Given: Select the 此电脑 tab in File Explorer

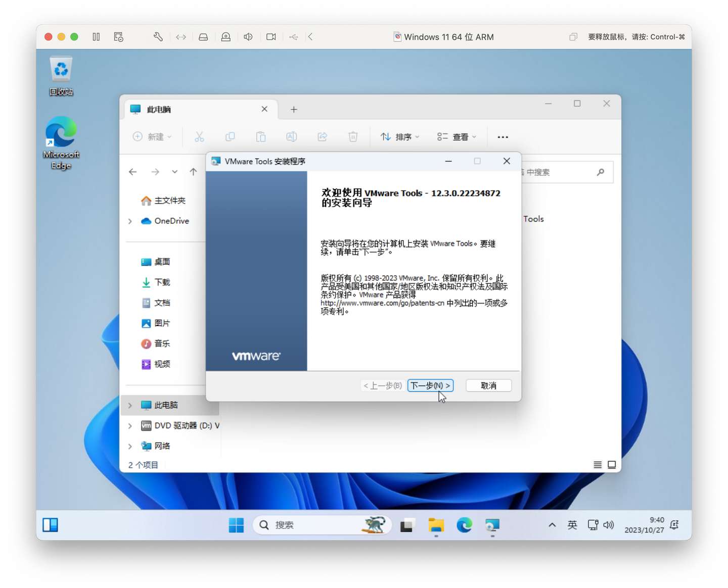Looking at the screenshot, I should pyautogui.click(x=201, y=109).
